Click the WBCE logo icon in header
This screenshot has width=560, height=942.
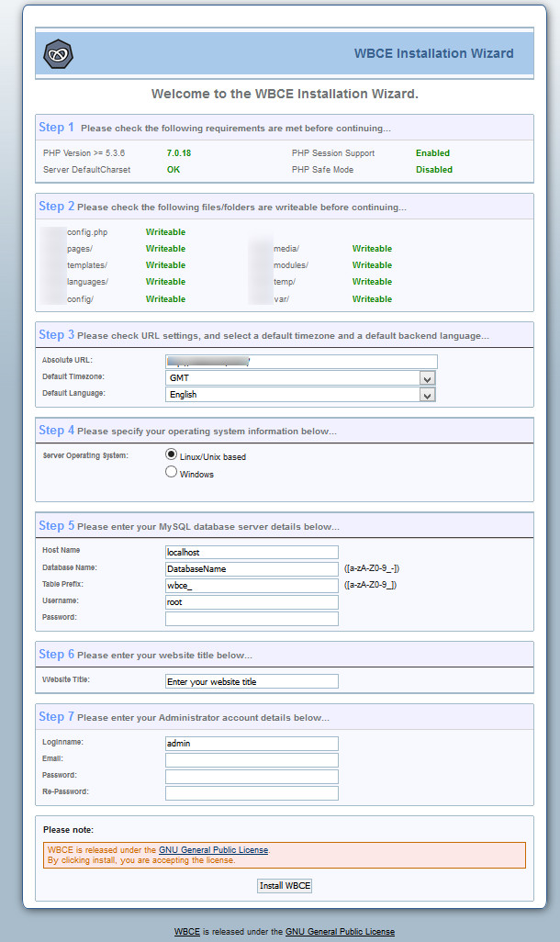59,53
